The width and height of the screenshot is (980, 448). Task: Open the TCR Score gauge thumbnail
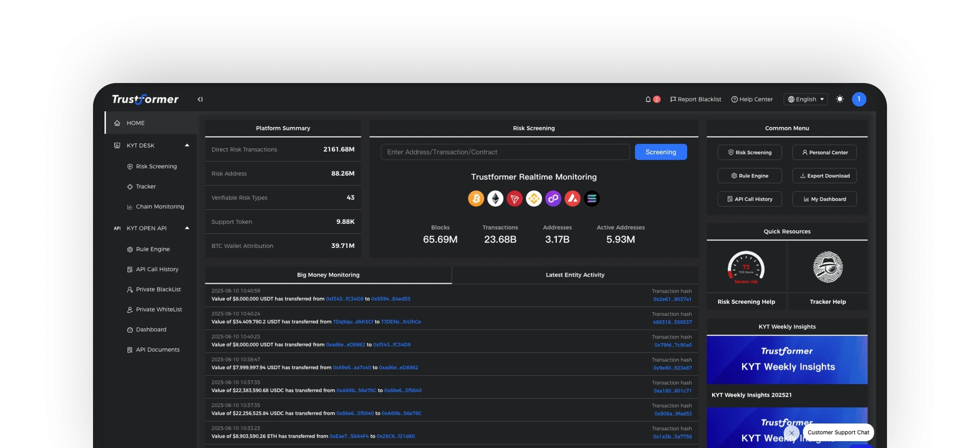coord(746,267)
